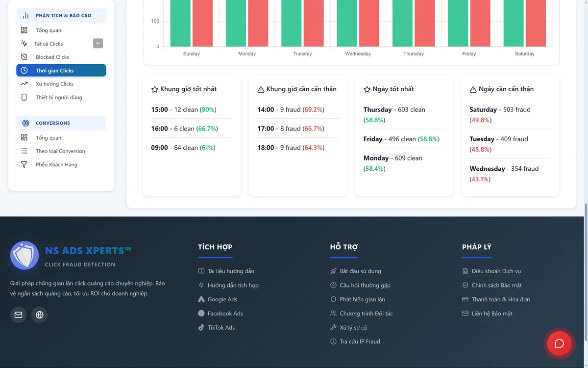Click the Thiết bị người dùng phone icon
This screenshot has height=368, width=588.
[x=24, y=97]
